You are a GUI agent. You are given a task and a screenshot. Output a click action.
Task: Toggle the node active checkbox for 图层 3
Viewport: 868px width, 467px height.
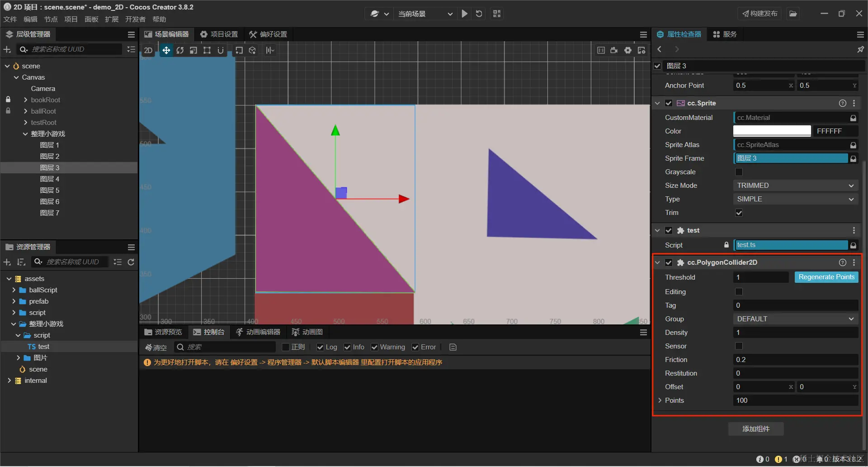(658, 66)
